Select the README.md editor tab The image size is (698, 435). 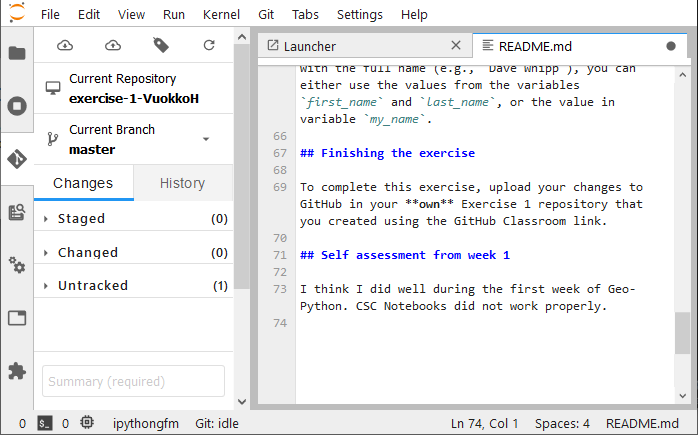[580, 46]
